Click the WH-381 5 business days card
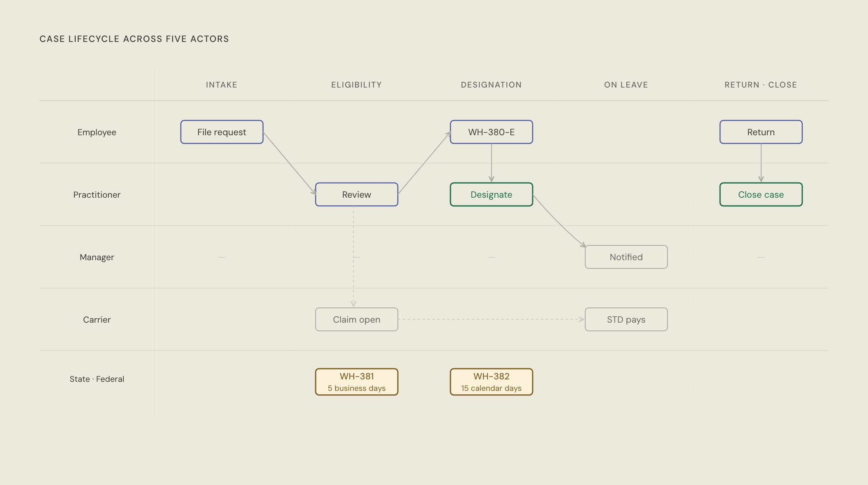This screenshot has height=485, width=868. [x=356, y=381]
